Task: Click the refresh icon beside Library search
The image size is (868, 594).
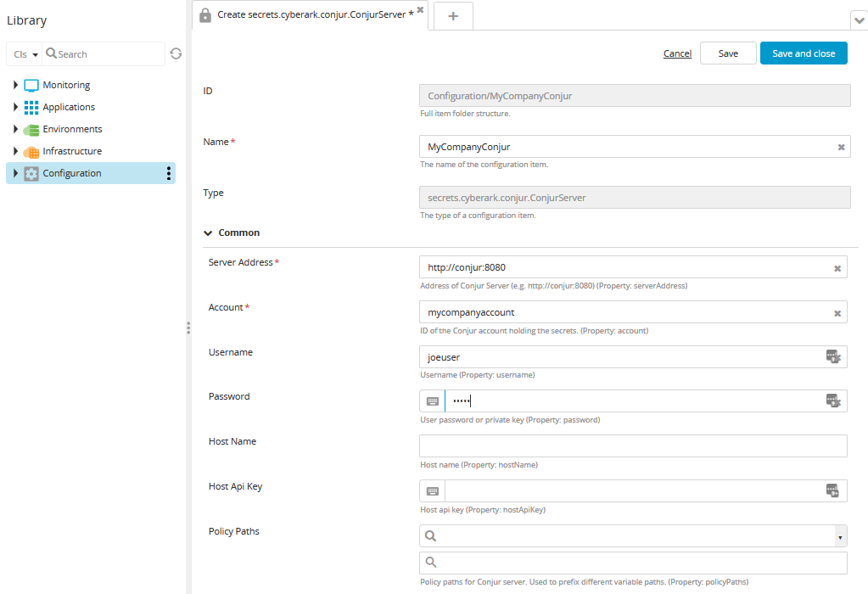Action: pos(176,53)
